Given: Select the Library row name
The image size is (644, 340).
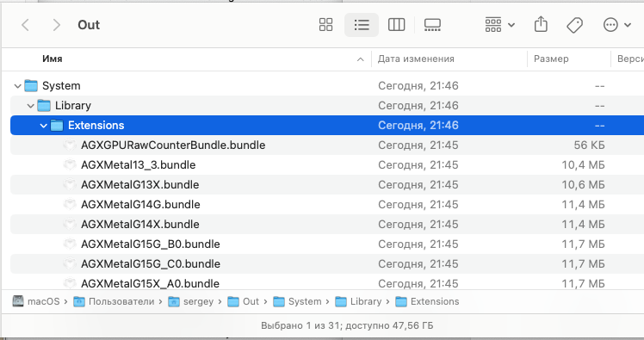Looking at the screenshot, I should 73,106.
